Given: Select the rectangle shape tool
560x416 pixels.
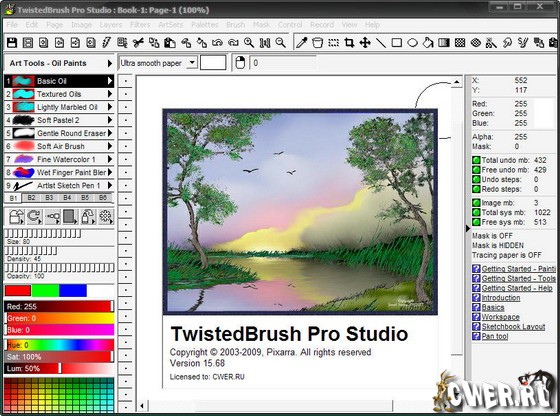Looking at the screenshot, I should coord(396,43).
